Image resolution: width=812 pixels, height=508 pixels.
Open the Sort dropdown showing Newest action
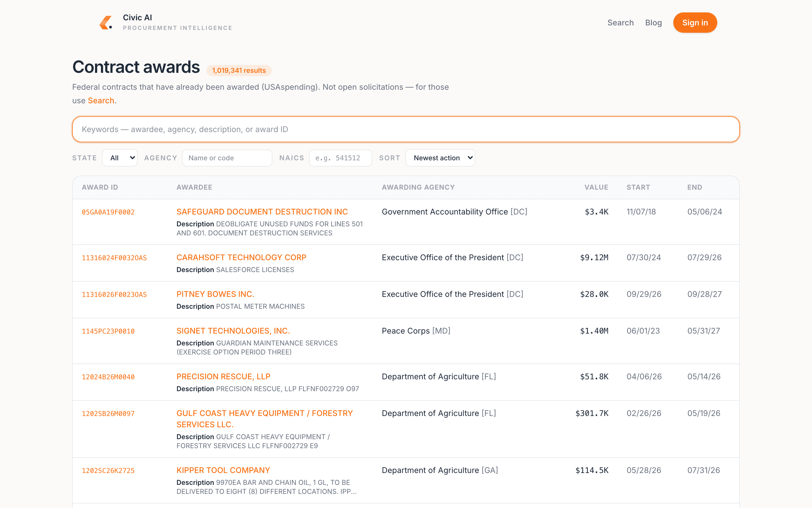[x=440, y=158]
